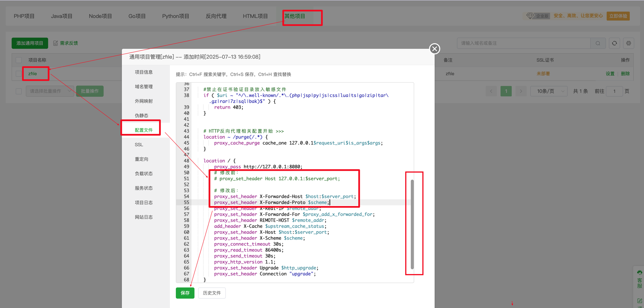This screenshot has height=308, width=644.
Task: Click the edit icon at bottom right
Action: pos(640,301)
